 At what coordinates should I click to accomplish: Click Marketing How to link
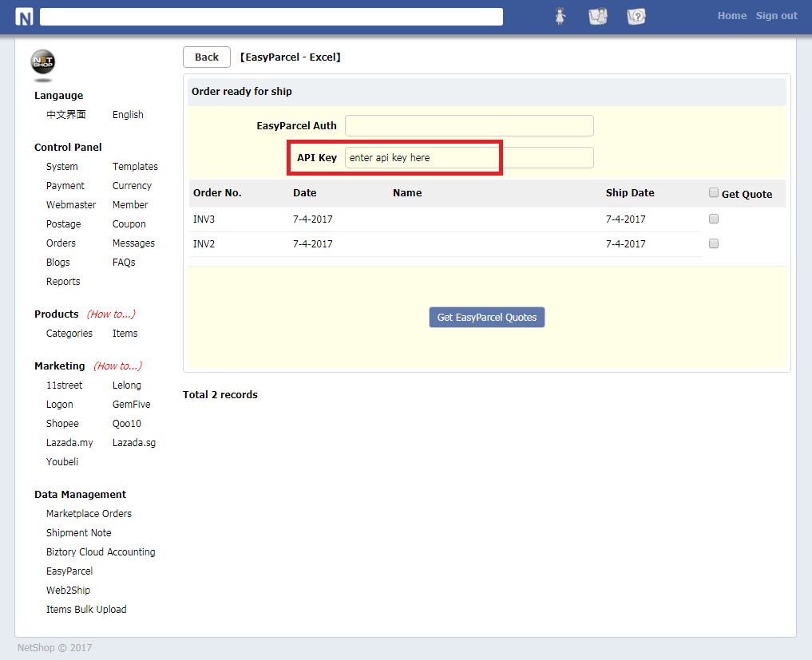(117, 366)
